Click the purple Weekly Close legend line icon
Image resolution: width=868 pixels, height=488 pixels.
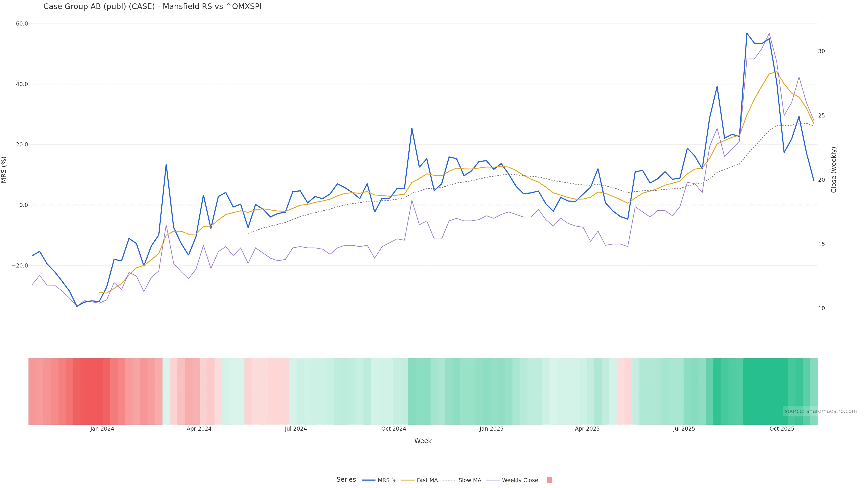point(493,480)
